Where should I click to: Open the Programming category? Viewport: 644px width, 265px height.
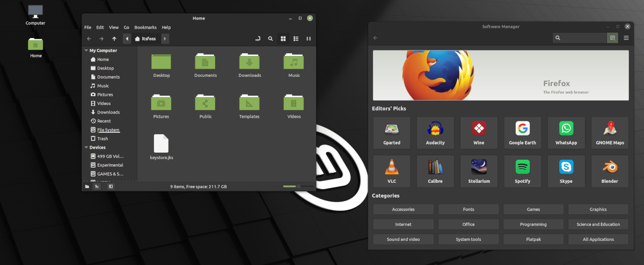(x=533, y=224)
